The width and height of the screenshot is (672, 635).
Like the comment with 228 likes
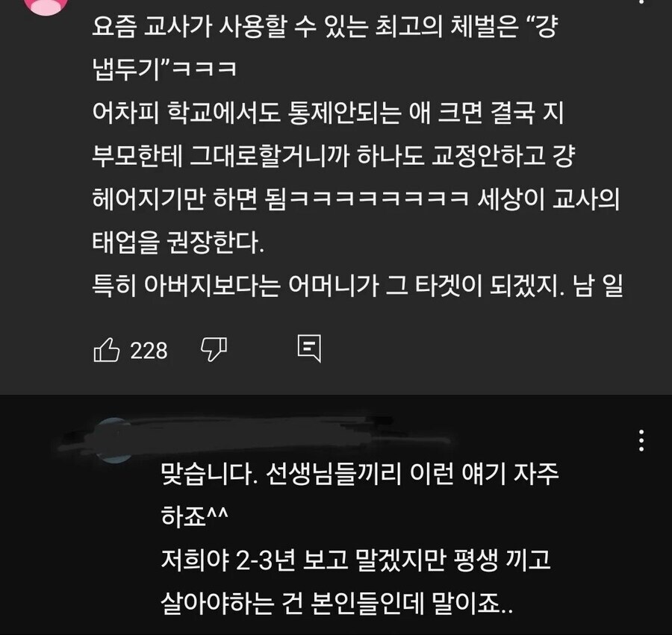click(x=106, y=350)
